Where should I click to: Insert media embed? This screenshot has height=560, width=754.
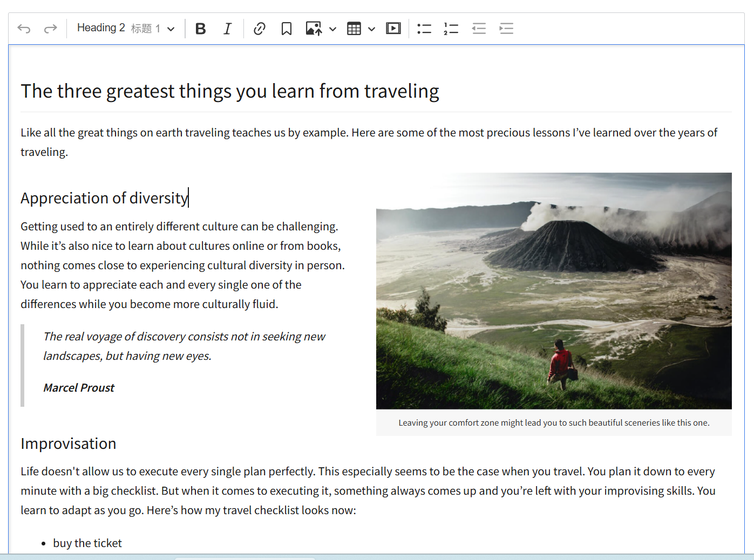(393, 29)
